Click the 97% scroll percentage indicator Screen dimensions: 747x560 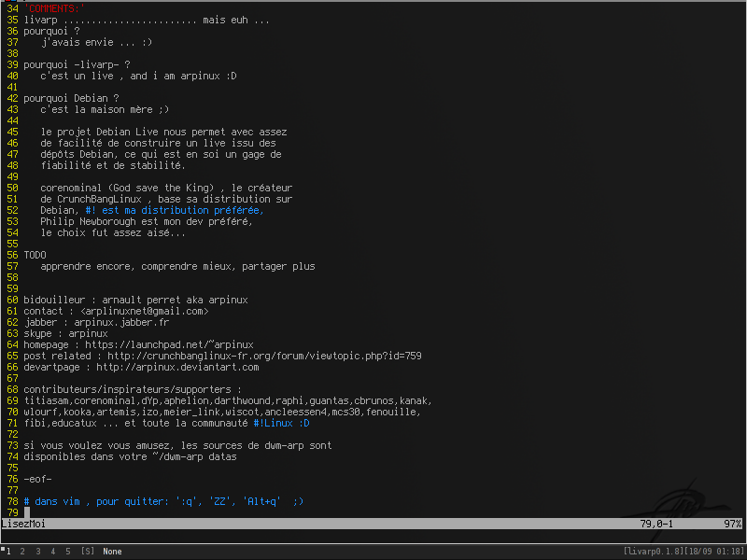[733, 524]
